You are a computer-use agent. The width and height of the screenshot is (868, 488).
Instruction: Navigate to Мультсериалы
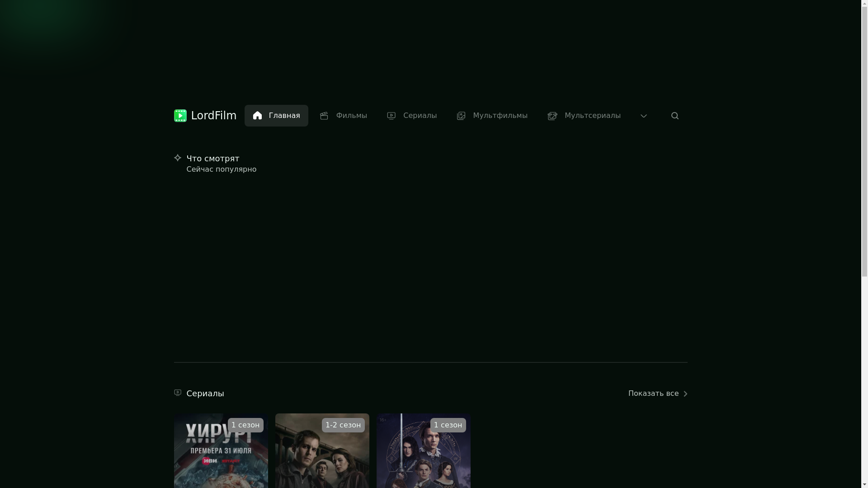tap(584, 116)
